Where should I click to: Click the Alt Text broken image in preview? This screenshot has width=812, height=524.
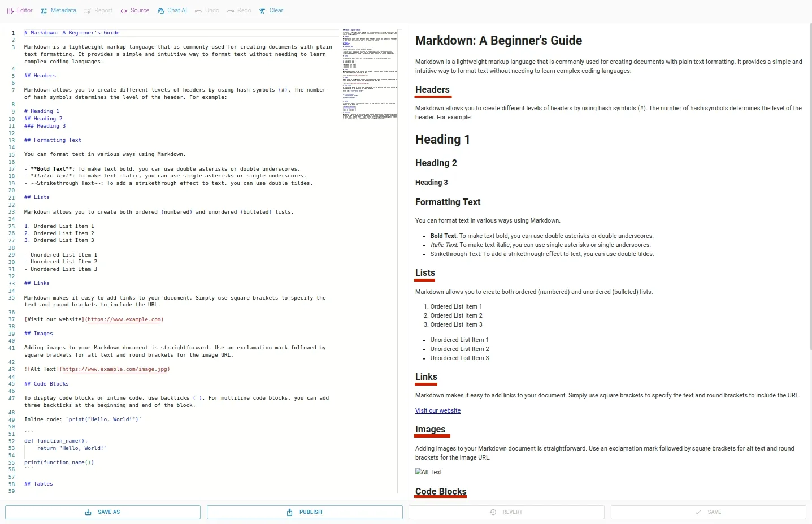pyautogui.click(x=428, y=472)
